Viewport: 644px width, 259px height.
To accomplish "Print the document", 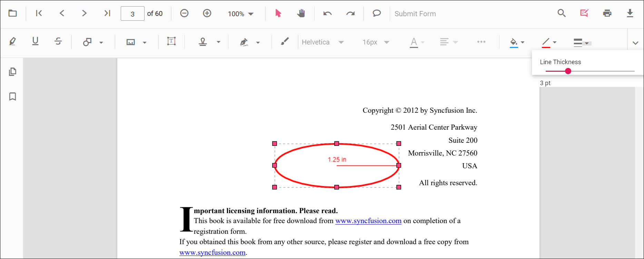I will coord(607,13).
